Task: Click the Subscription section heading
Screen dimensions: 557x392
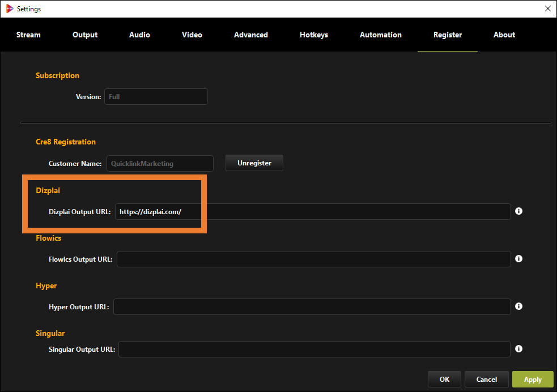Action: coord(58,76)
